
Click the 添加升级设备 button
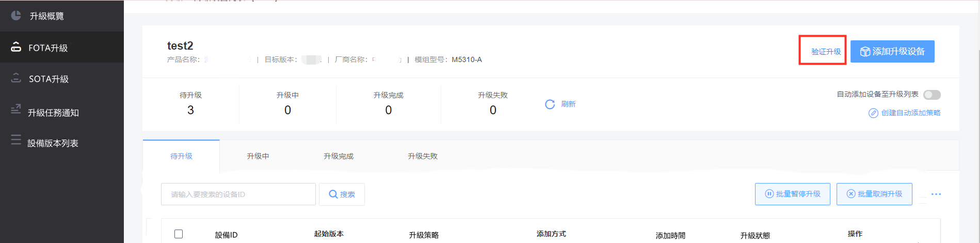pos(892,52)
